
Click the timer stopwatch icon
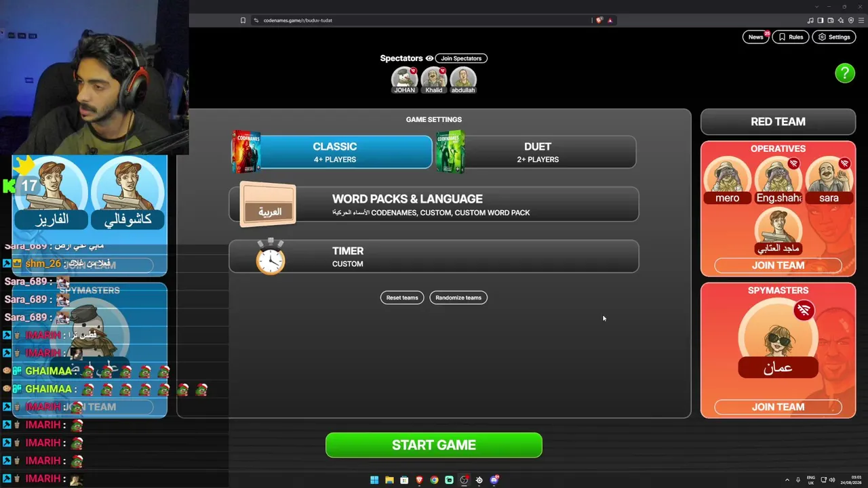tap(270, 256)
